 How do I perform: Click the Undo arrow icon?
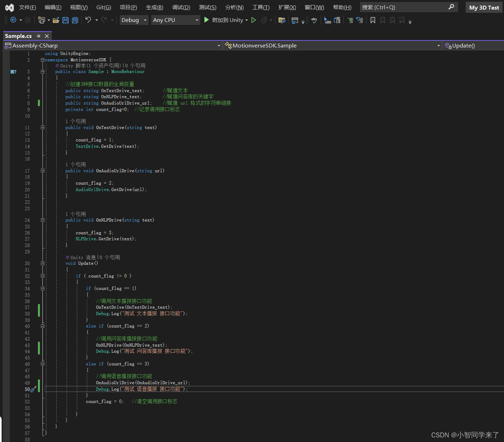click(88, 20)
